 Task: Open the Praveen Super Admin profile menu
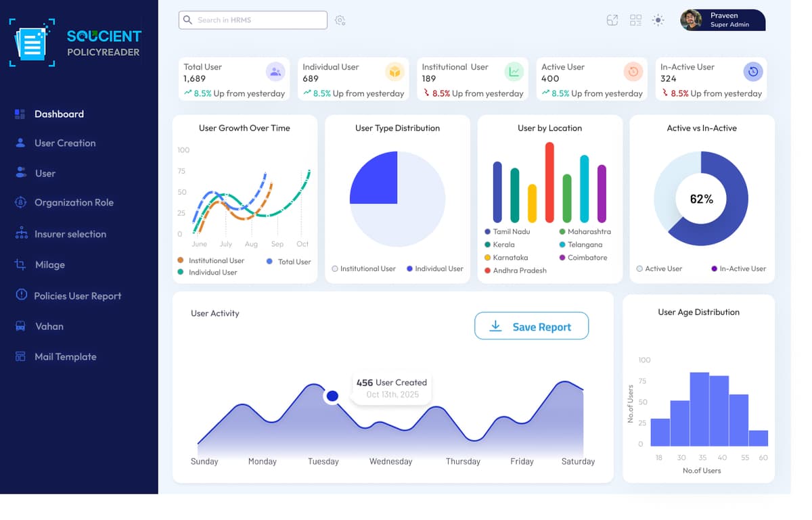[722, 20]
